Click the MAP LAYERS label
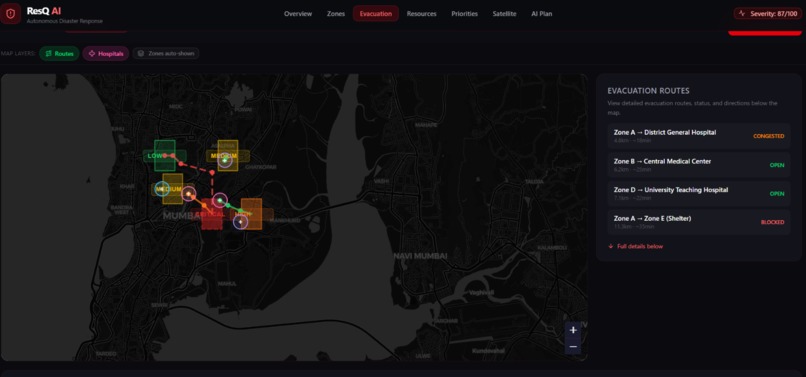This screenshot has width=806, height=377. 18,53
